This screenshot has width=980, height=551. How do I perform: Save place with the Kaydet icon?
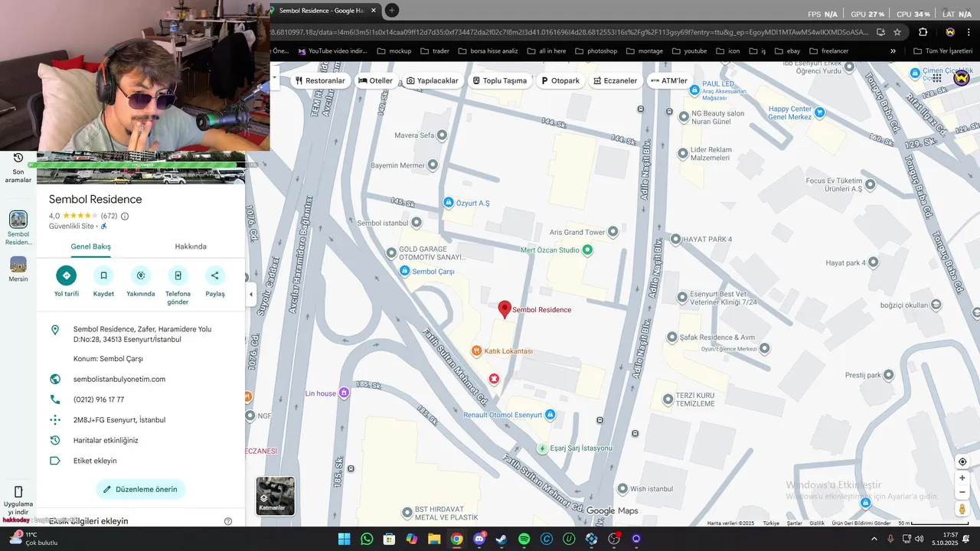pyautogui.click(x=103, y=275)
